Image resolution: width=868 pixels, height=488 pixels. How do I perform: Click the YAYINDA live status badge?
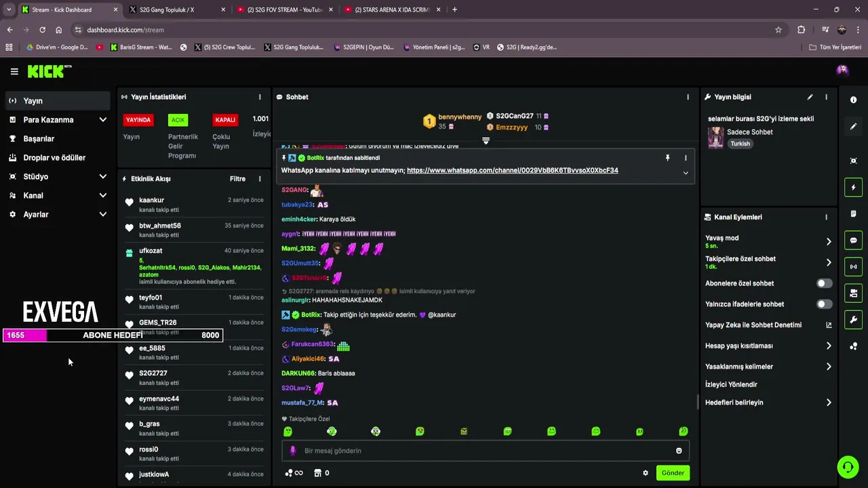[x=138, y=120]
